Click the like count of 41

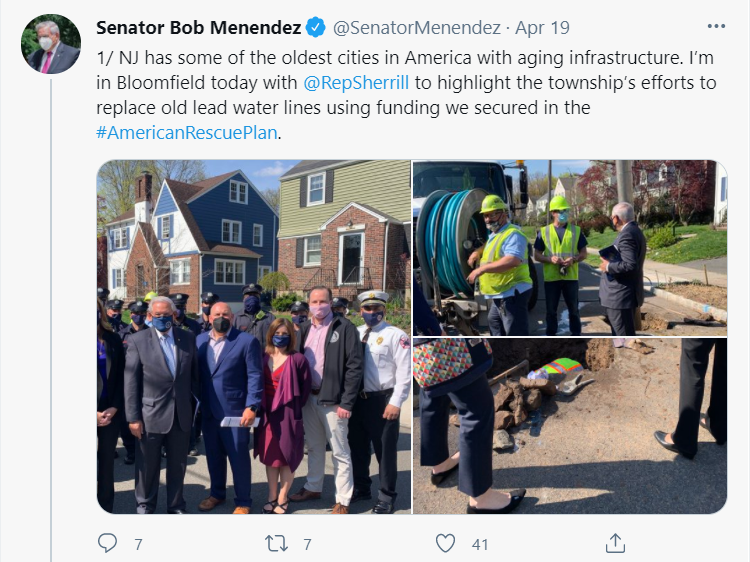point(480,544)
